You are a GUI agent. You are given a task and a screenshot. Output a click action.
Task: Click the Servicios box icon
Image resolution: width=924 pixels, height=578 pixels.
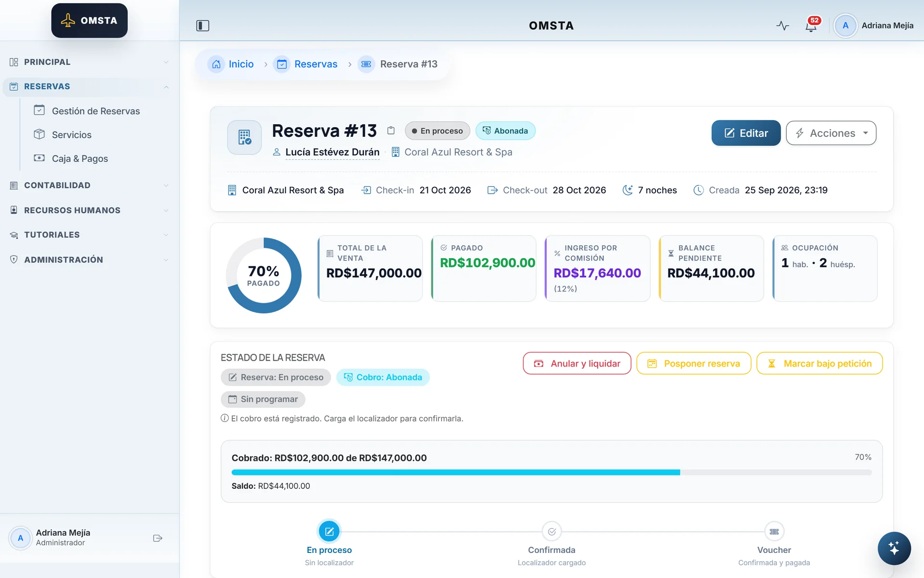pos(39,134)
